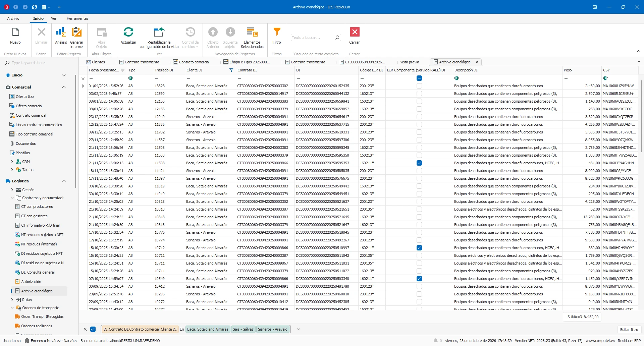Click the Nuevo document icon

coord(15,32)
